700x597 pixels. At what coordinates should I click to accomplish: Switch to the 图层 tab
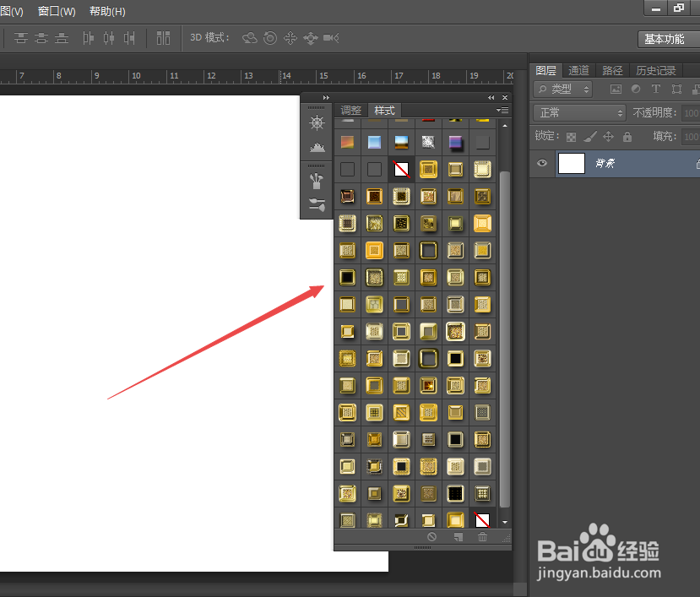pos(546,71)
